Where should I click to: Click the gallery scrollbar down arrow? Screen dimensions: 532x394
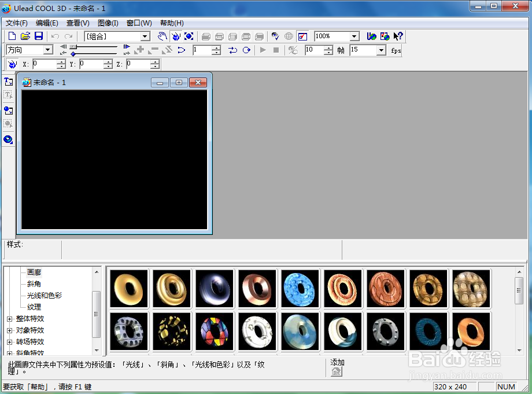pos(519,350)
